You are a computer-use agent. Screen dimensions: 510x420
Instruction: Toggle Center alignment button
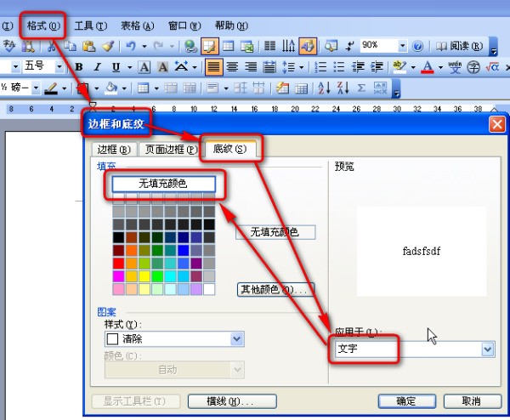point(232,67)
